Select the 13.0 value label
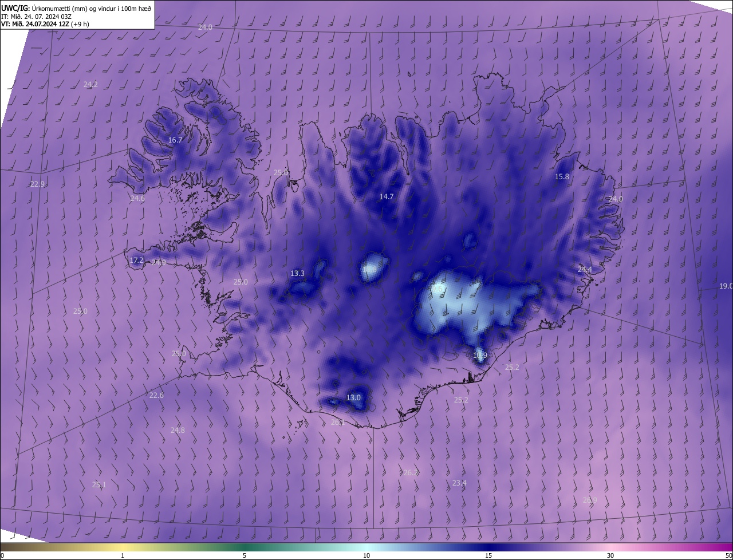Screen dimensions: 733x560 (x=354, y=397)
